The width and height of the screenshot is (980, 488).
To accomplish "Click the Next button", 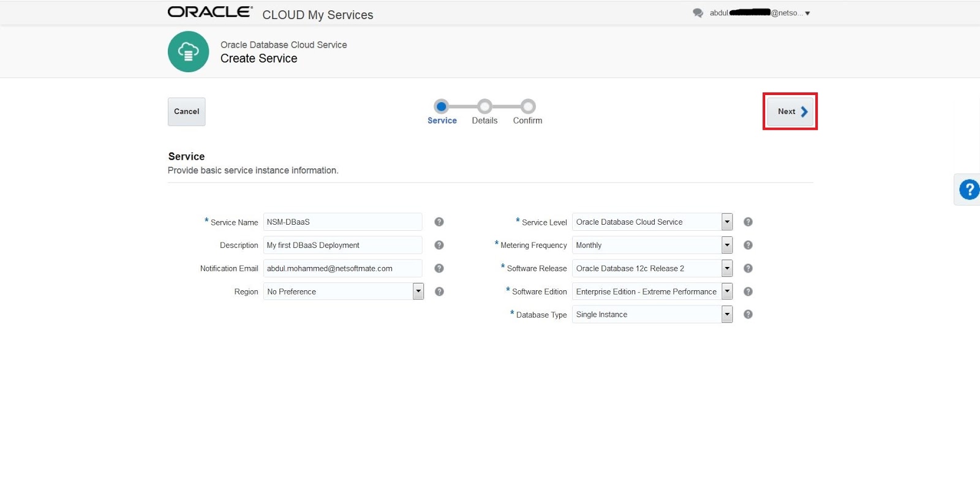I will click(x=790, y=111).
